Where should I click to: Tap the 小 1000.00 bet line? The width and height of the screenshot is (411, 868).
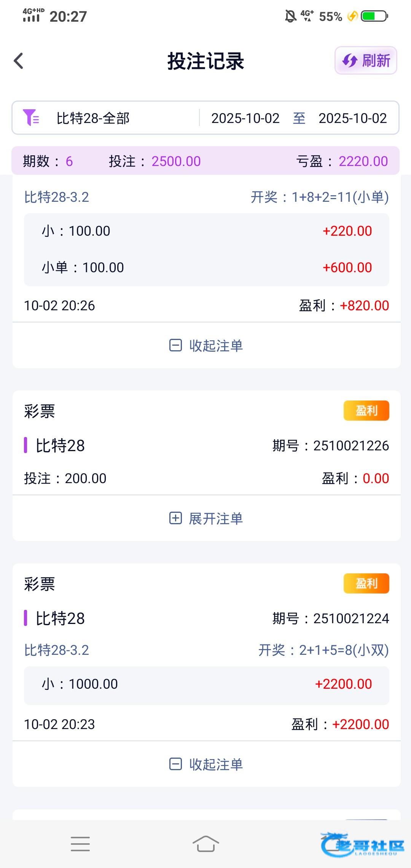tap(206, 684)
